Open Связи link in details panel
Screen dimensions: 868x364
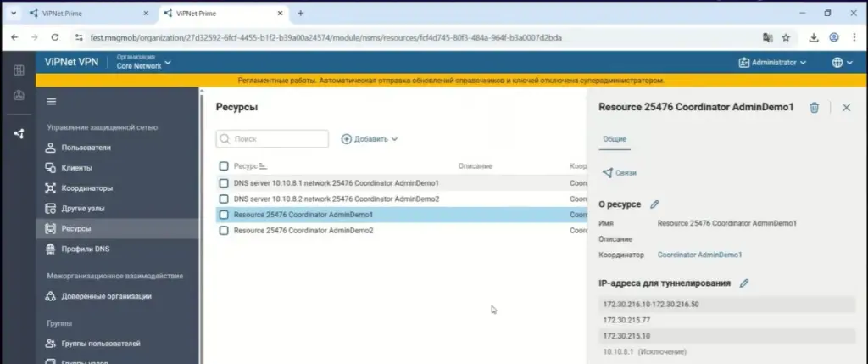620,173
